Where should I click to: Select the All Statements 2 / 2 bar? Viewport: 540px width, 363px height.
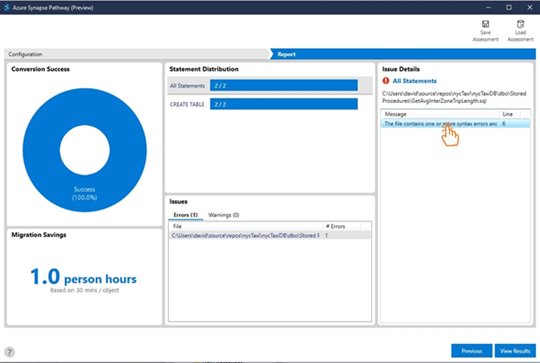coord(284,85)
